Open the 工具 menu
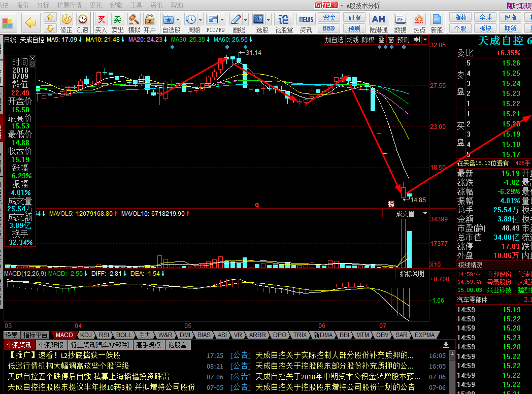Screen dimensions: 532x394 (x=137, y=5)
